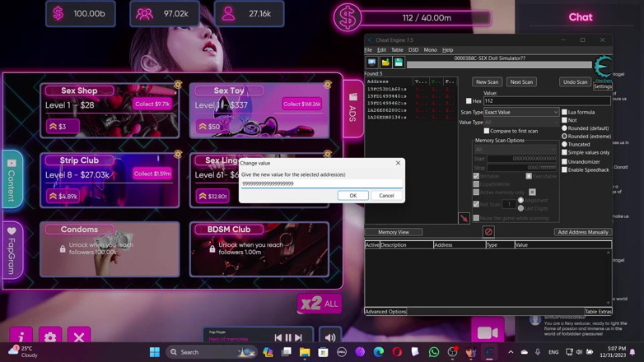Open Windows Start menu
644x362 pixels.
pos(155,352)
